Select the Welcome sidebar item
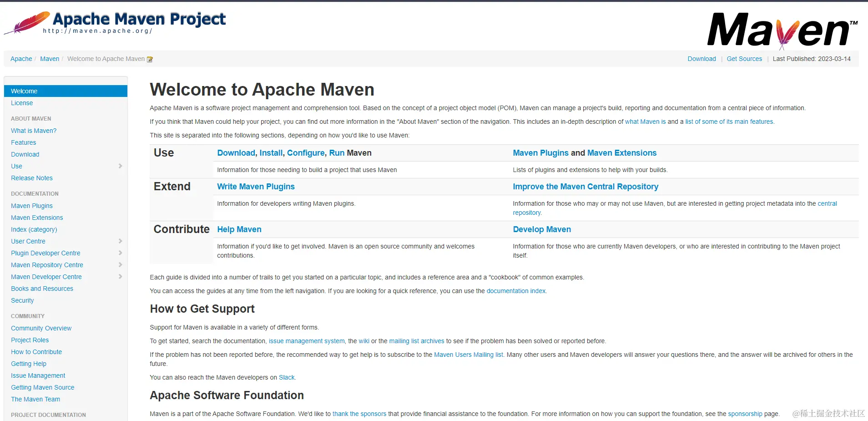The image size is (868, 421). tap(66, 91)
